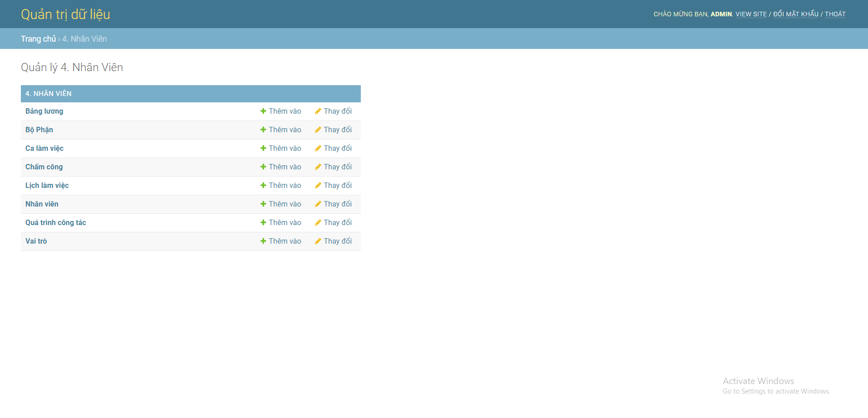This screenshot has width=868, height=418.
Task: Open the Nhân viên model list
Action: [x=42, y=204]
